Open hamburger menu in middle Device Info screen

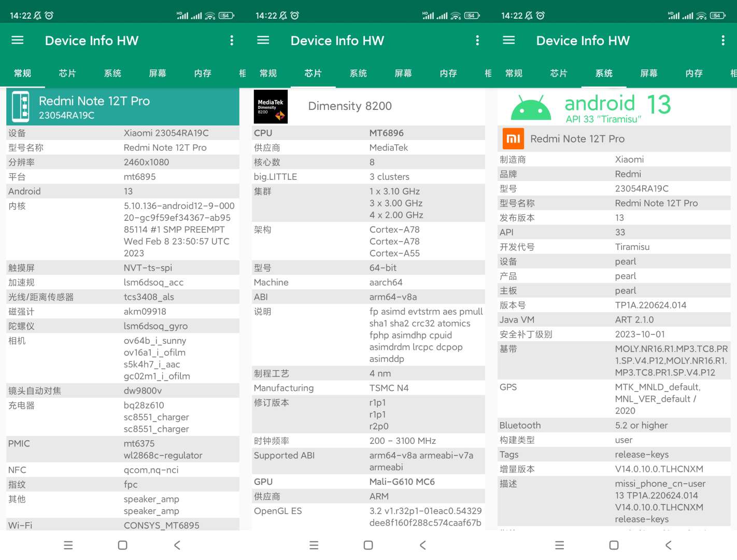263,40
